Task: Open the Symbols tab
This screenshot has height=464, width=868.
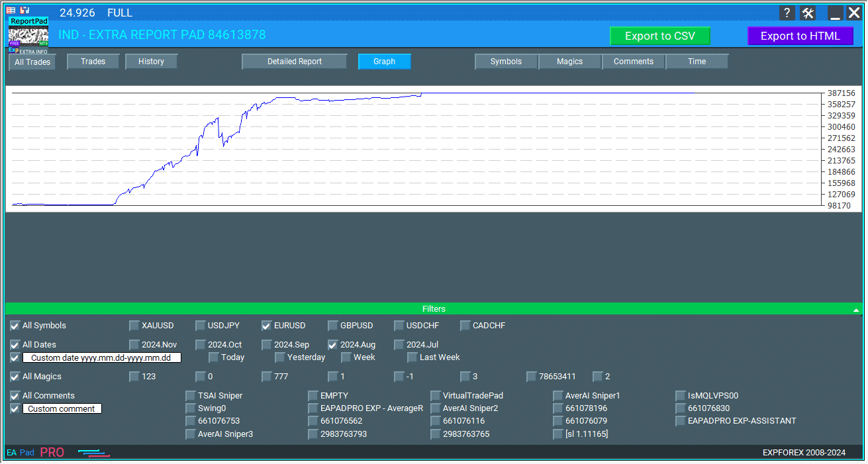Action: [506, 62]
